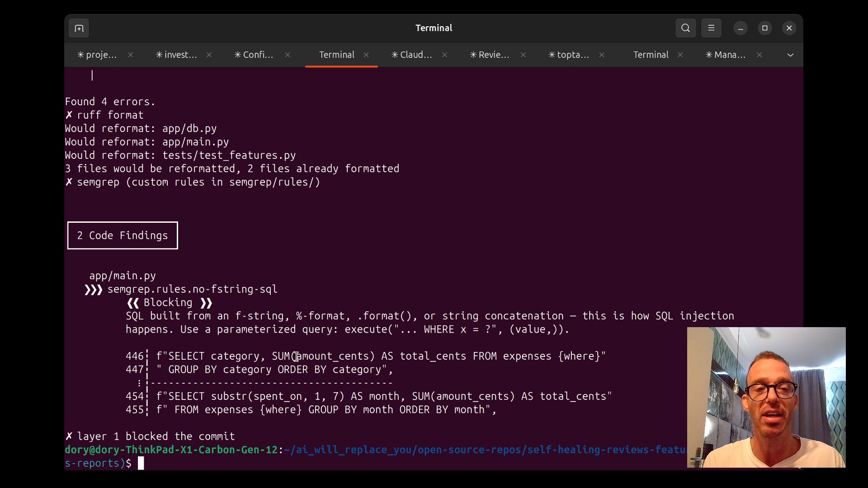The width and height of the screenshot is (868, 488).
Task: Click the SQL injection warning message
Action: (x=430, y=323)
